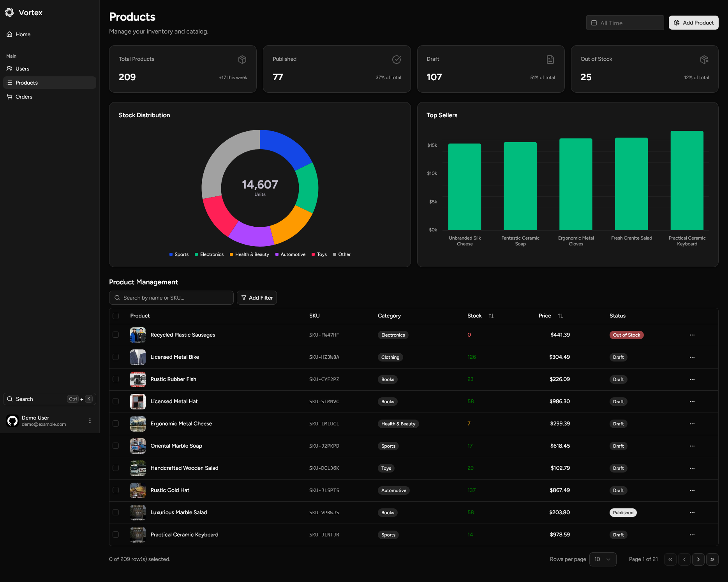This screenshot has height=582, width=728.
Task: Click the Search by name or SKU field
Action: 171,298
